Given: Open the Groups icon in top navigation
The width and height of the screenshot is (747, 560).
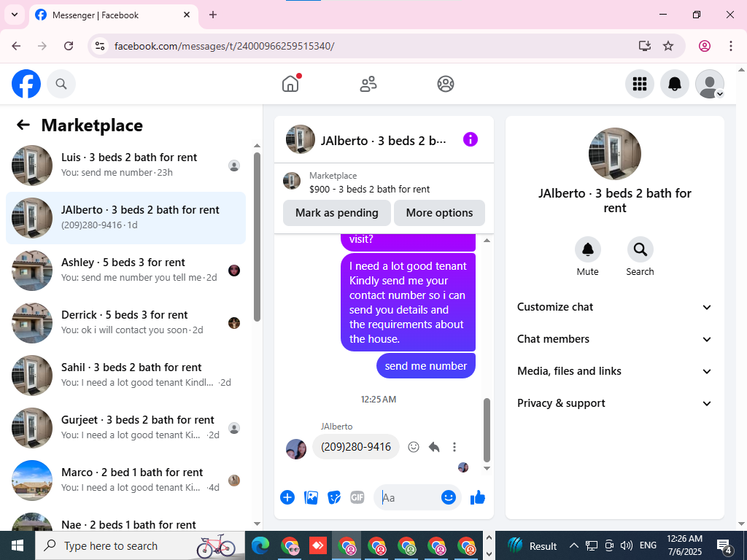Looking at the screenshot, I should 446,84.
